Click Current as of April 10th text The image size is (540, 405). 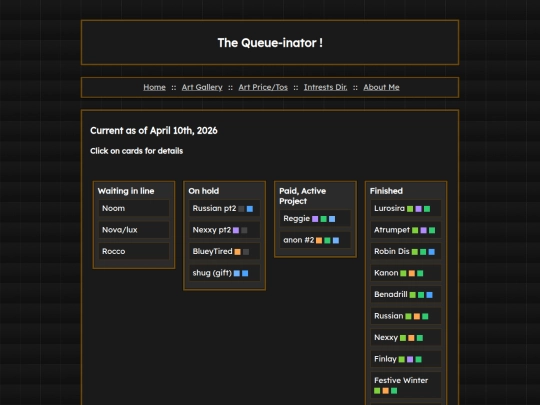154,131
